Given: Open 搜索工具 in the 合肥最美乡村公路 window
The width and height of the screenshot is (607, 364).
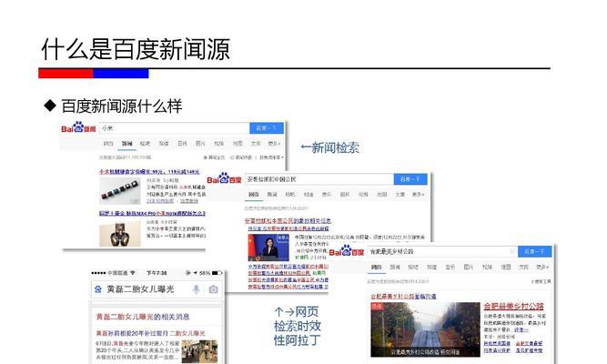Looking at the screenshot, I should pyautogui.click(x=541, y=281).
